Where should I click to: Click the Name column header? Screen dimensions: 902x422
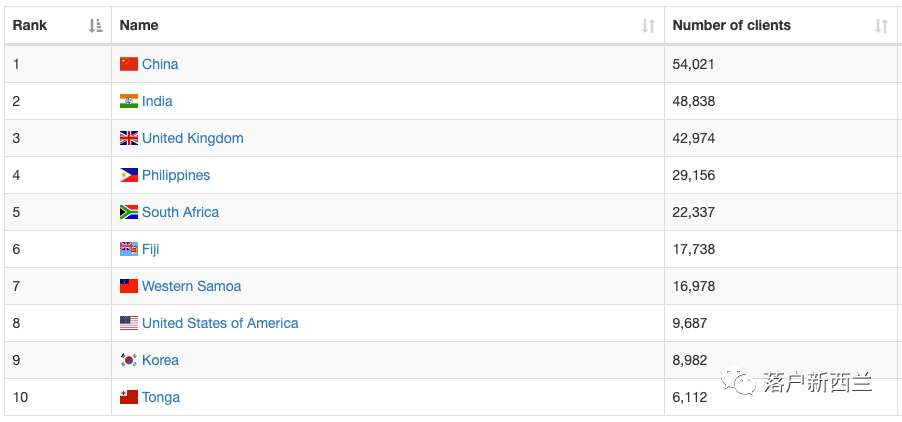[388, 25]
